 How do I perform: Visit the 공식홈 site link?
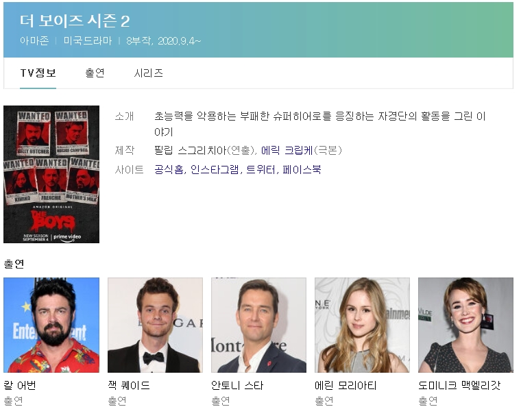[169, 169]
